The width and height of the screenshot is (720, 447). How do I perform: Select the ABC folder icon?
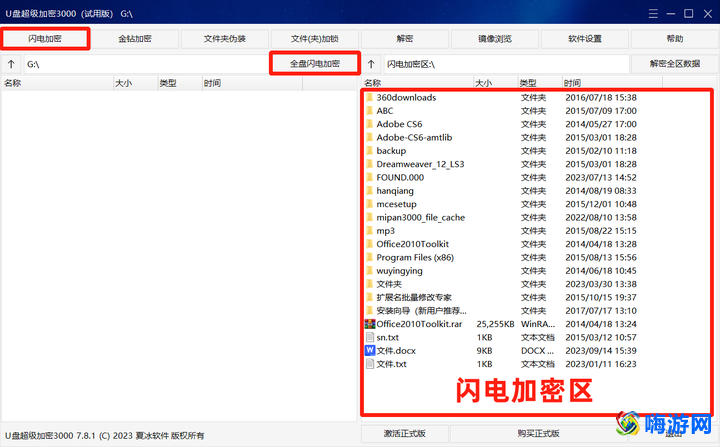point(370,111)
